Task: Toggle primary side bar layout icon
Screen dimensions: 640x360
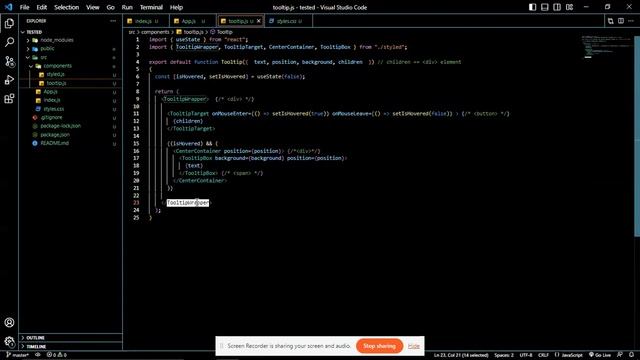Action: point(532,7)
